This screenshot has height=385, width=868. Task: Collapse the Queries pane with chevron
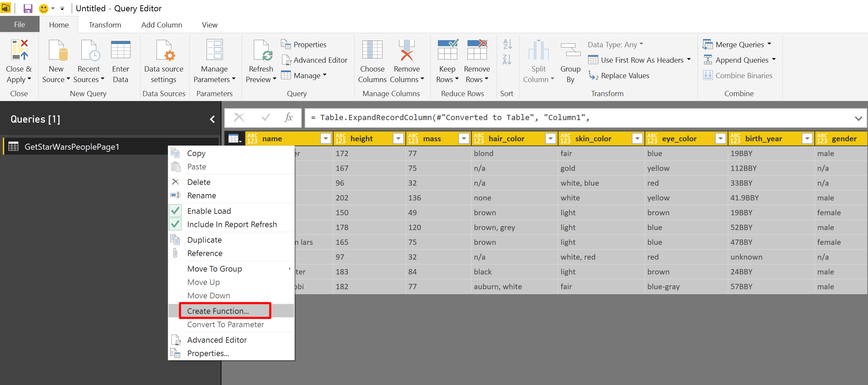click(212, 119)
